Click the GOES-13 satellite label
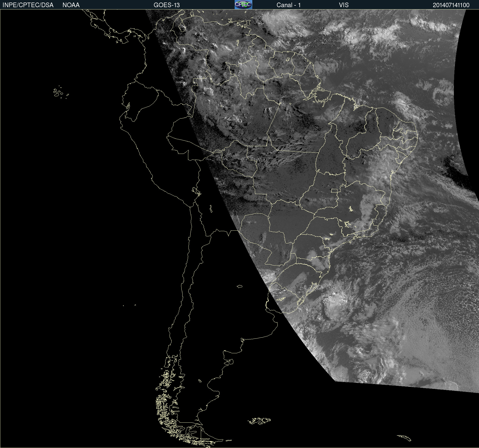 point(167,5)
